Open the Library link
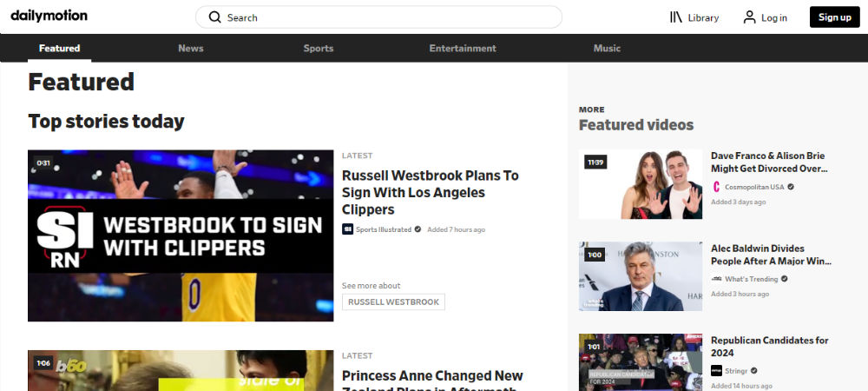The width and height of the screenshot is (868, 391). [703, 17]
